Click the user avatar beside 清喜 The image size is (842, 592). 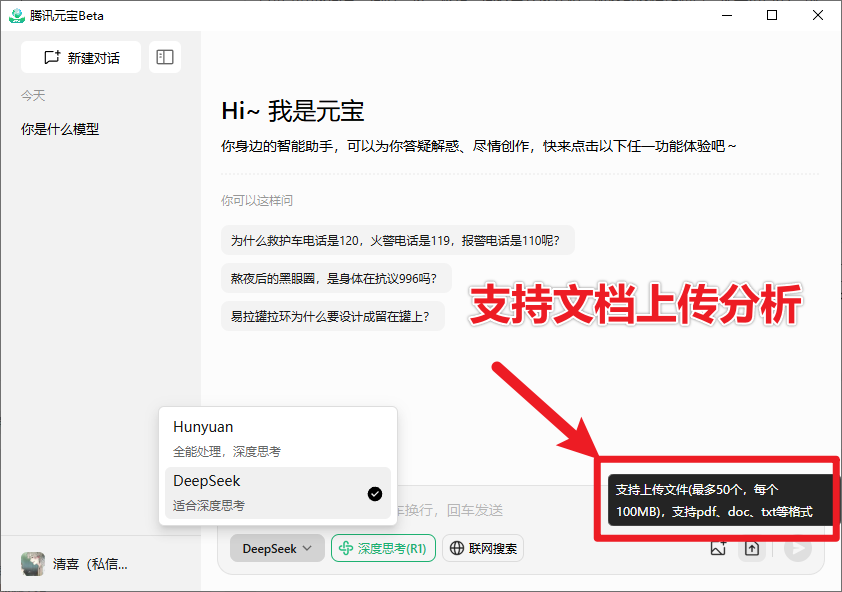tap(33, 563)
